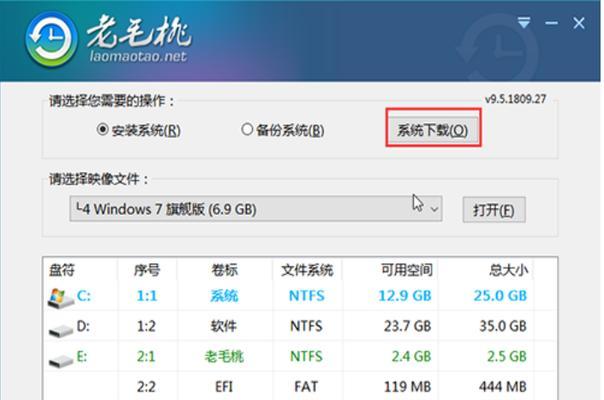This screenshot has height=400, width=604.
Task: Click the v9.5.1809.27 version label
Action: pos(515,99)
